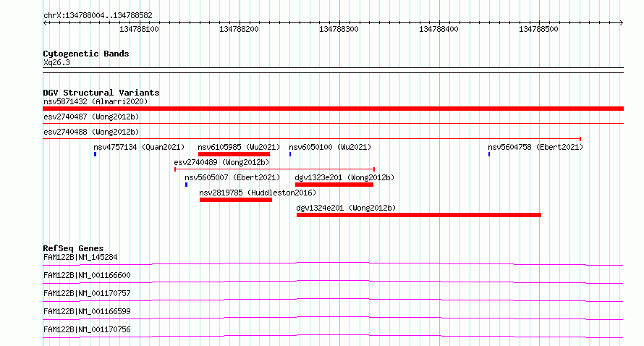This screenshot has height=346, width=644.
Task: Click ruler position 134788200
Action: click(x=239, y=29)
